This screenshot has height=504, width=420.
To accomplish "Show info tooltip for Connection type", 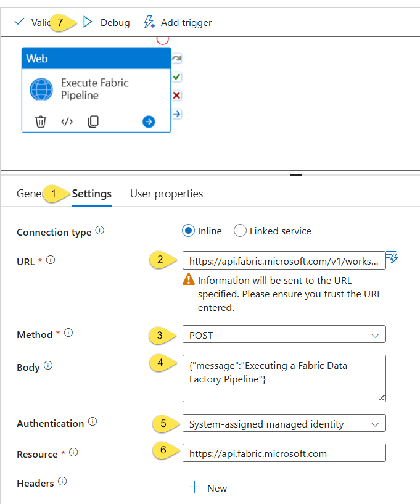I will pyautogui.click(x=100, y=231).
